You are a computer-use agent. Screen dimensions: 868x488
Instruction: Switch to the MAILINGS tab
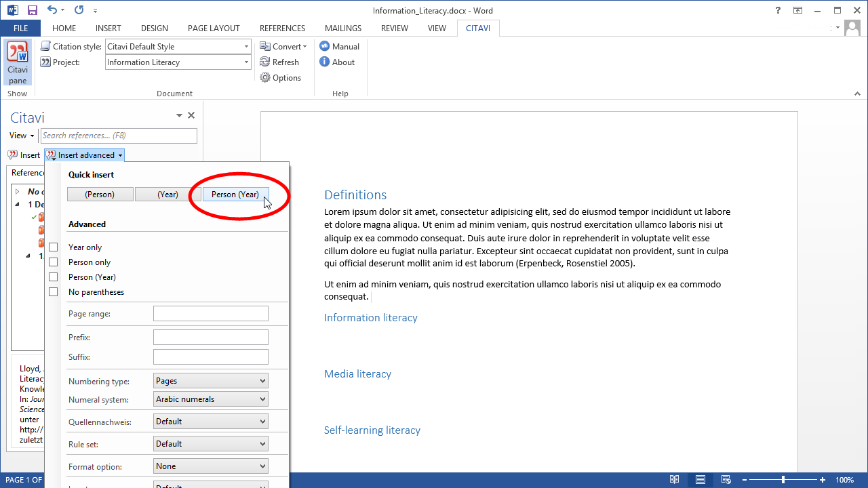point(343,28)
